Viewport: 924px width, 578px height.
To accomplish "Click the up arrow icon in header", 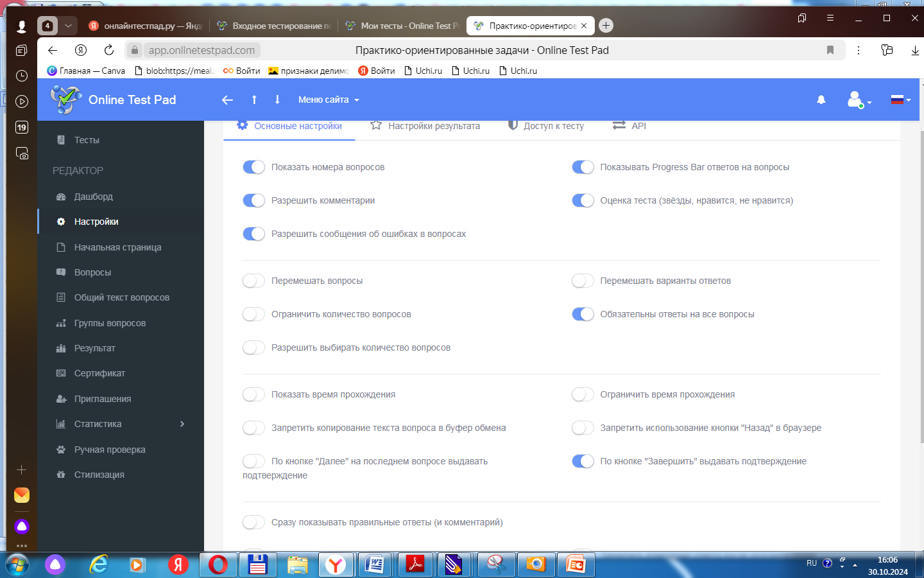I will tap(254, 100).
